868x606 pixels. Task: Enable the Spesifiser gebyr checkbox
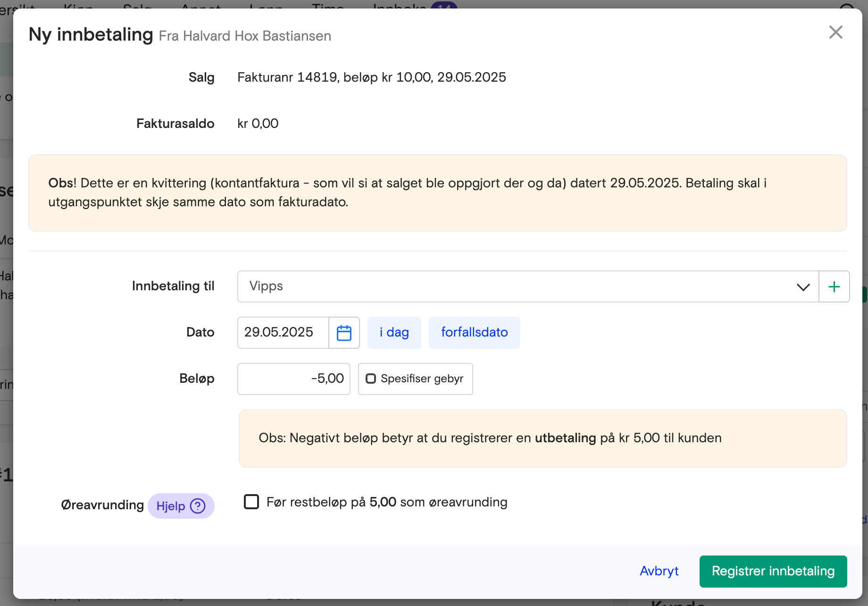point(371,379)
